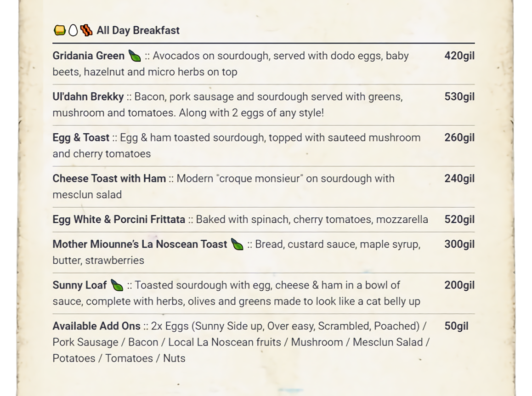532x396 pixels.
Task: Select the Ul'dahn Brekky dish title
Action: [88, 97]
